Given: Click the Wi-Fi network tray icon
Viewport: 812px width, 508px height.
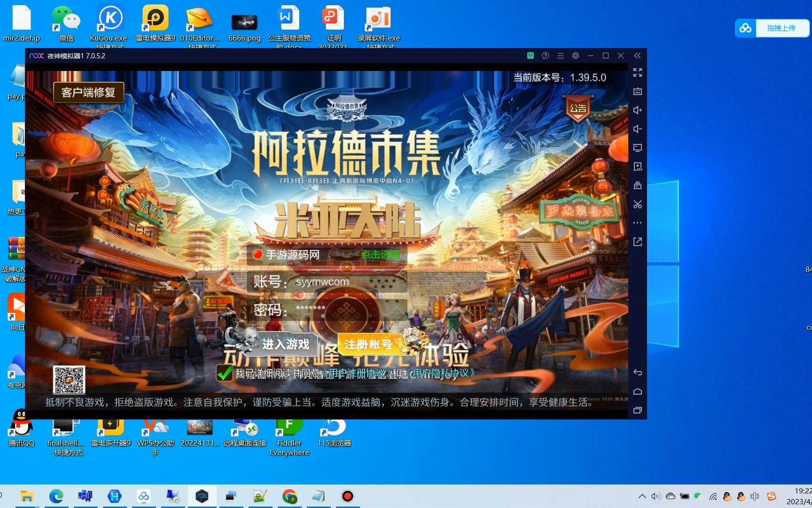Looking at the screenshot, I should coord(713,496).
